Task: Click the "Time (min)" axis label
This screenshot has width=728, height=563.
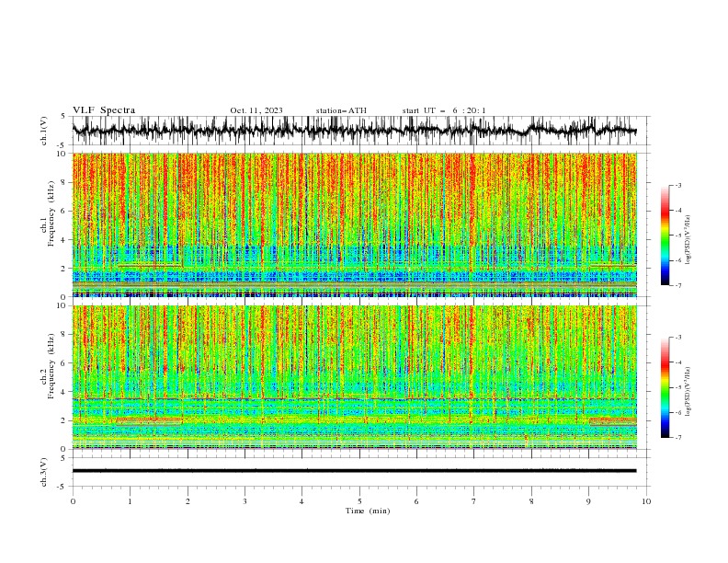Action: pos(368,511)
